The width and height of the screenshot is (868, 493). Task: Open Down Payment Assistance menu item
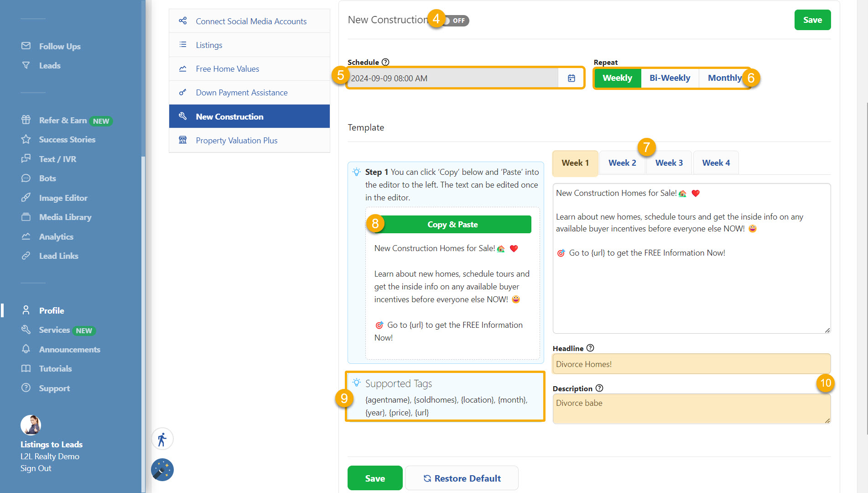coord(241,93)
